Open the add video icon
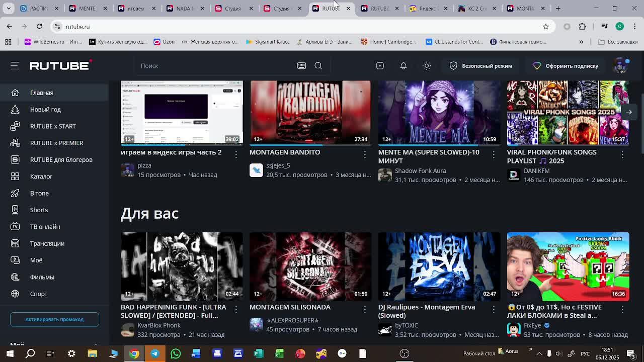 click(380, 66)
